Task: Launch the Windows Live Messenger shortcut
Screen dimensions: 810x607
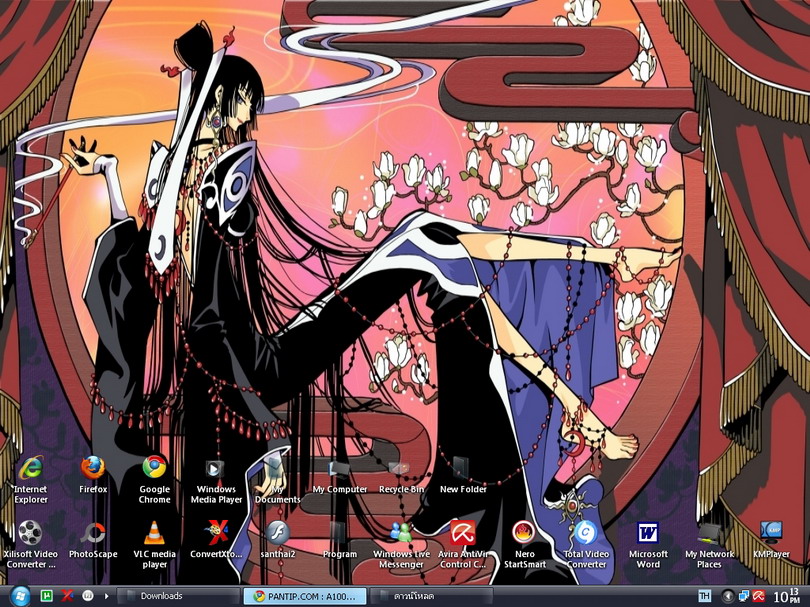Action: 401,545
